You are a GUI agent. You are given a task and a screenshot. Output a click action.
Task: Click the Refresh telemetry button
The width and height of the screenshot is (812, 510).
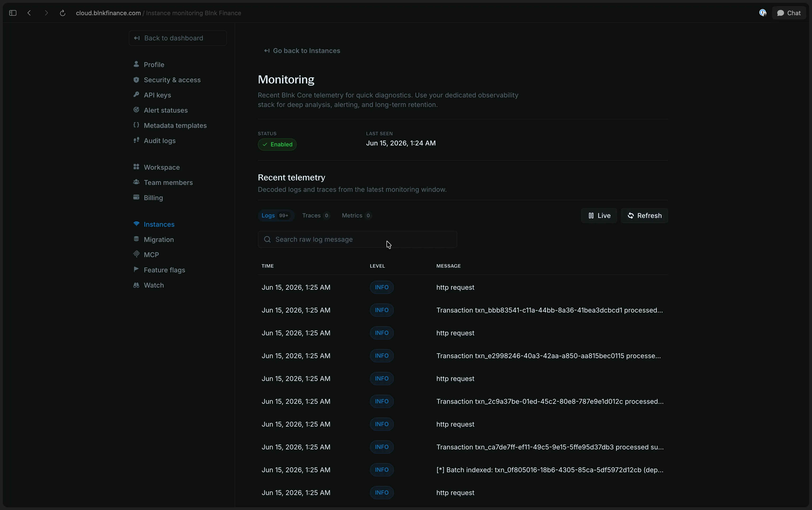[x=644, y=216]
